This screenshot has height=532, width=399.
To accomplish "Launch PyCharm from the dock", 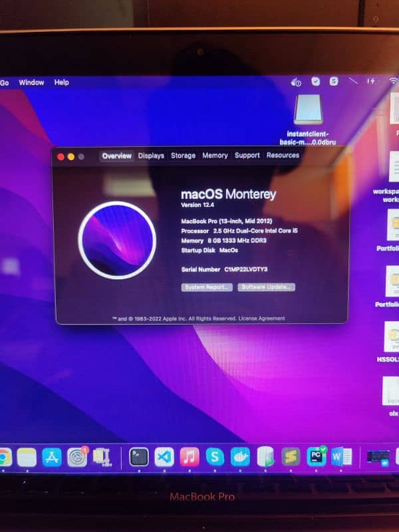I will [315, 456].
